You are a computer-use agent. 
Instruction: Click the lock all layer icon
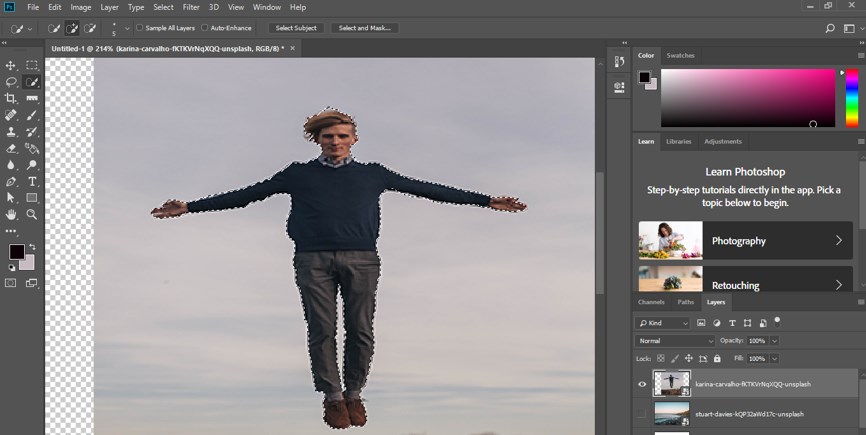click(717, 358)
